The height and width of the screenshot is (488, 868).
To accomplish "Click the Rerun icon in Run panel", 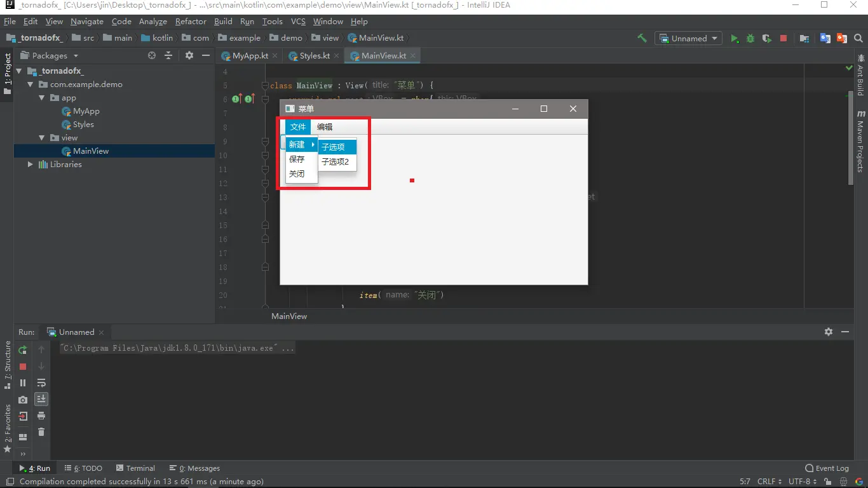I will click(23, 349).
